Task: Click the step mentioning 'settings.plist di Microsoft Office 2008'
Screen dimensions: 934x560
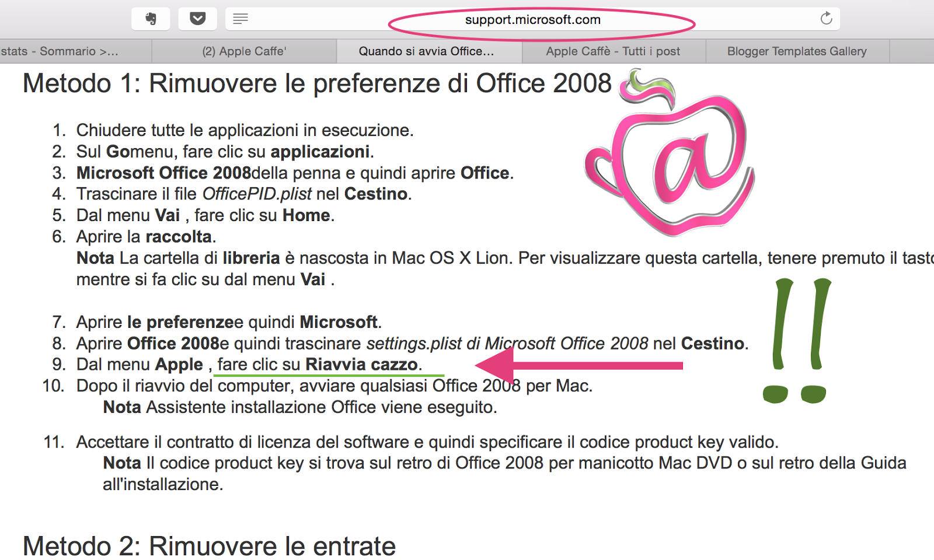Action: pyautogui.click(x=412, y=344)
